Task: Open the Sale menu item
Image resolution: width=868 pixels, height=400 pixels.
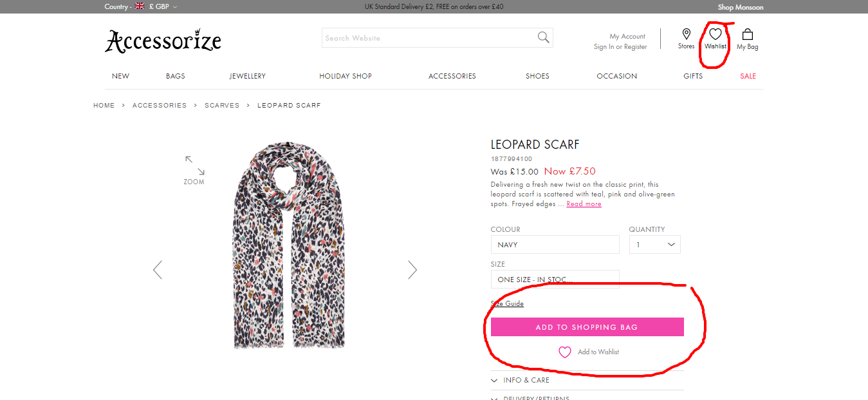Action: [748, 76]
